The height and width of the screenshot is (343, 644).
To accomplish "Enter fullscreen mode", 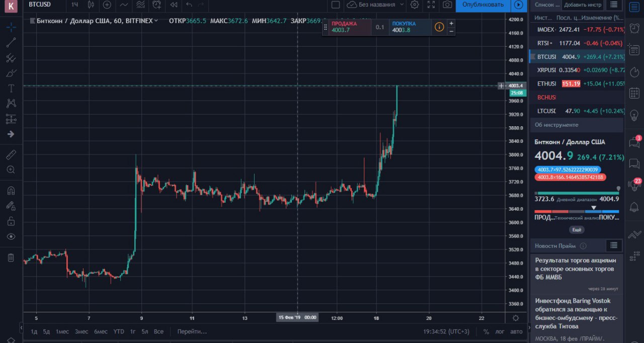I will click(431, 5).
